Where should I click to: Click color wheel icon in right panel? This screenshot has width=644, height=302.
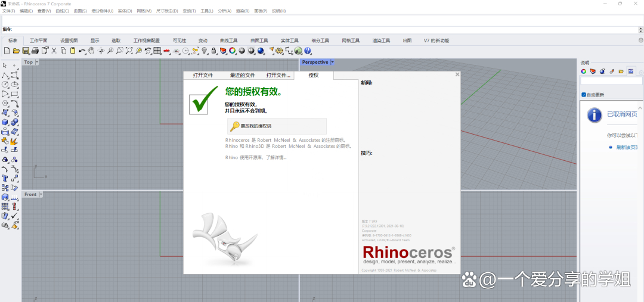coord(584,71)
